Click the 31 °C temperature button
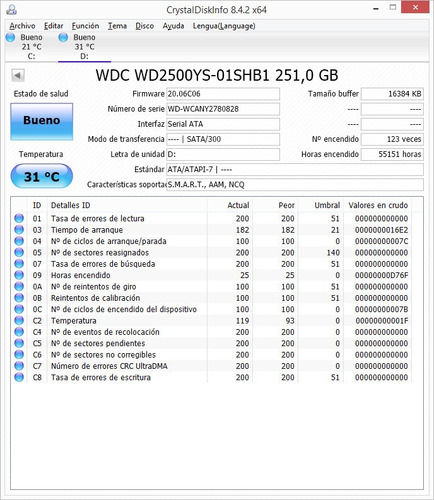 click(x=42, y=176)
